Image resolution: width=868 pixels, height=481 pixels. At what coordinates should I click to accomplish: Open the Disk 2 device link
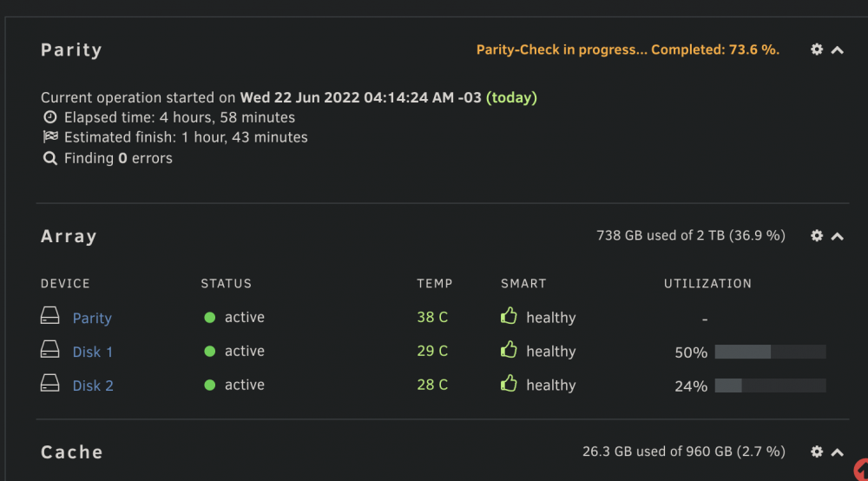point(93,385)
